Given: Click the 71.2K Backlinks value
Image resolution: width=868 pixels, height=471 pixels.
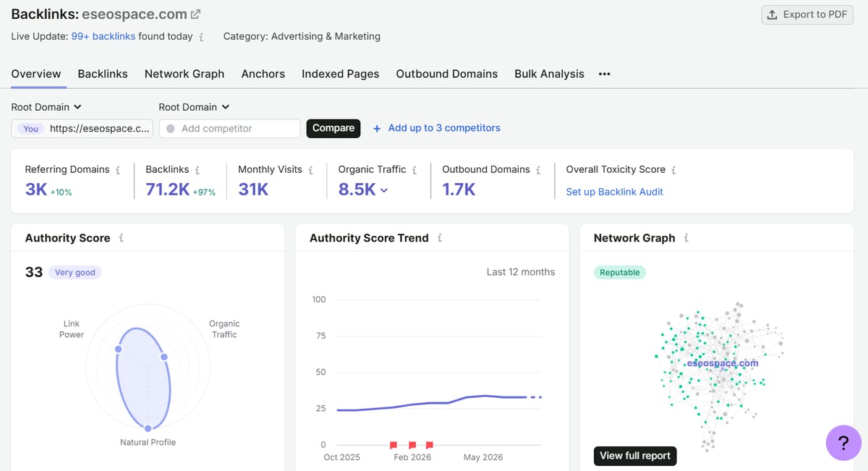Looking at the screenshot, I should pos(167,190).
